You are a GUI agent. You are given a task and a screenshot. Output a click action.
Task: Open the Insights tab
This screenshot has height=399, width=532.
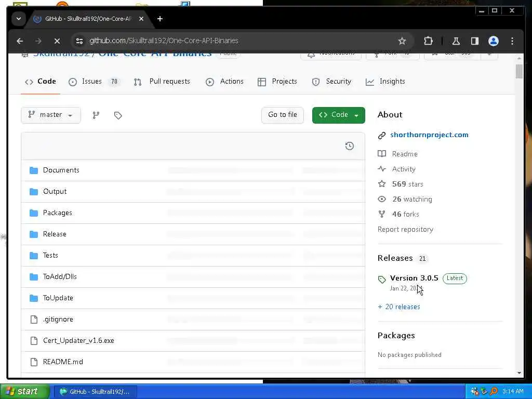coord(385,82)
